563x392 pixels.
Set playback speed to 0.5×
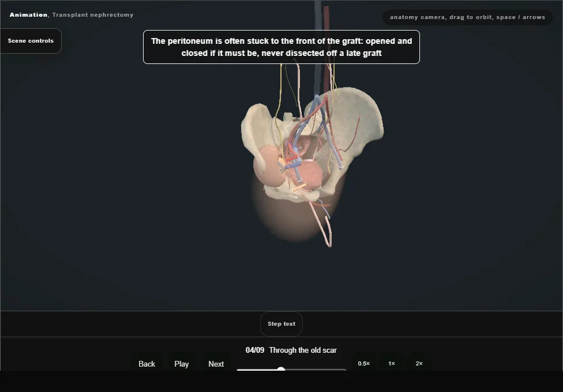click(x=364, y=363)
